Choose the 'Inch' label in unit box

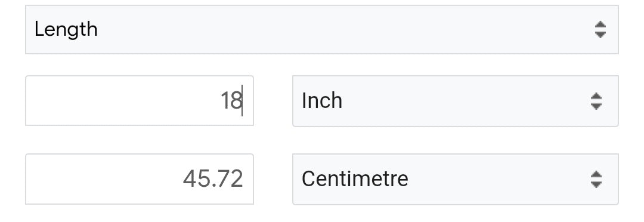coord(321,101)
